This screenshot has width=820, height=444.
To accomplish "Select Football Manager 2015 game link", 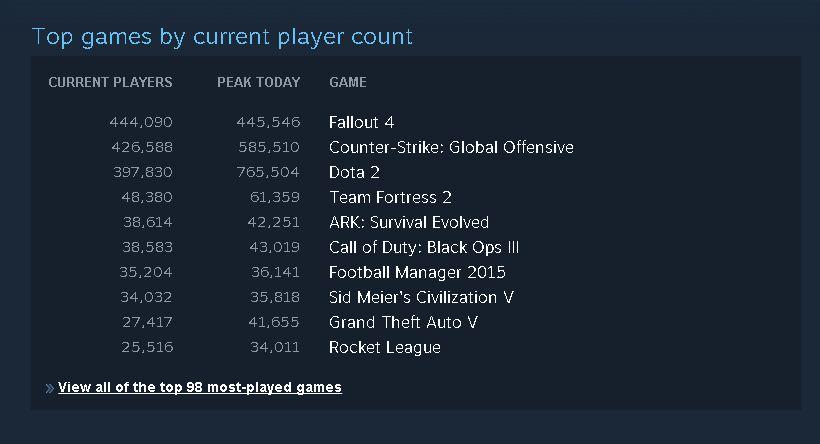I will click(x=417, y=272).
